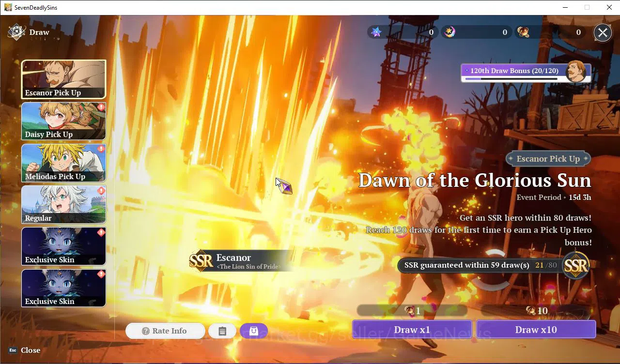Image resolution: width=620 pixels, height=364 pixels.
Task: Click the gold SSR badge next to 21/80
Action: [576, 265]
